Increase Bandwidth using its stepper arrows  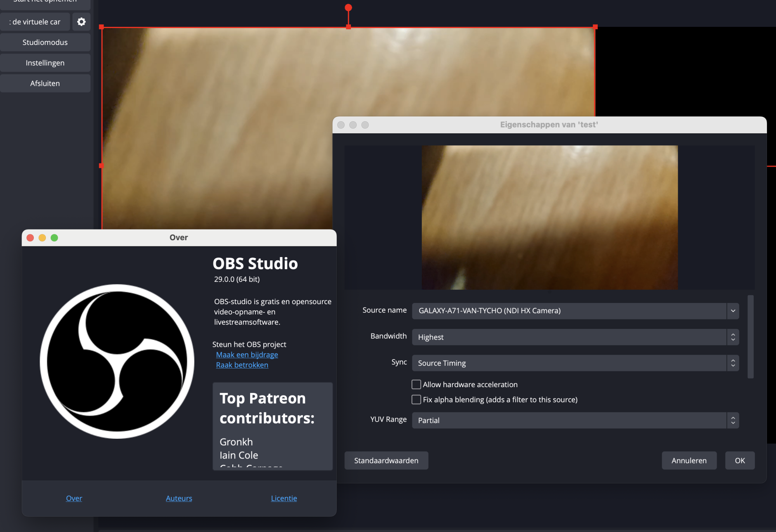(733, 334)
